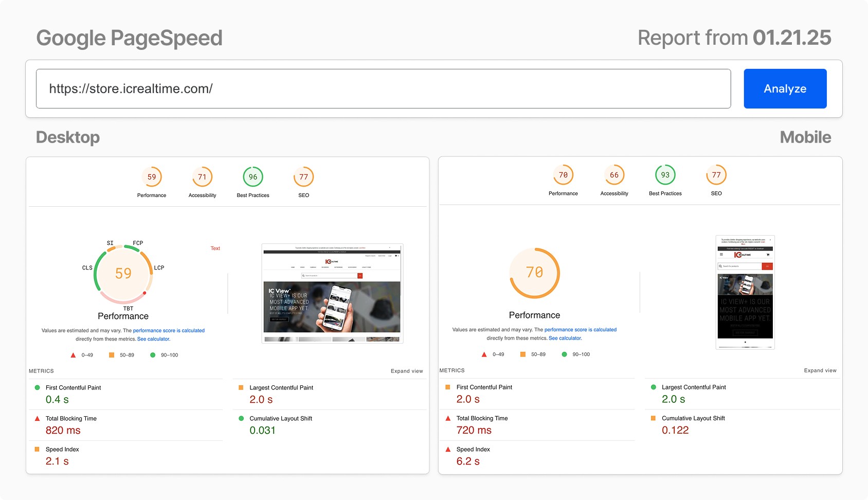The height and width of the screenshot is (500, 868).
Task: Open the desktop SEO score gauge
Action: click(x=303, y=176)
